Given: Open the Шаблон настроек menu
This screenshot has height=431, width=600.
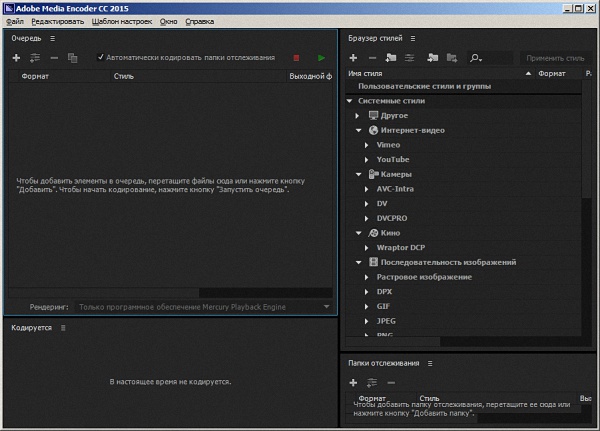Looking at the screenshot, I should [122, 21].
